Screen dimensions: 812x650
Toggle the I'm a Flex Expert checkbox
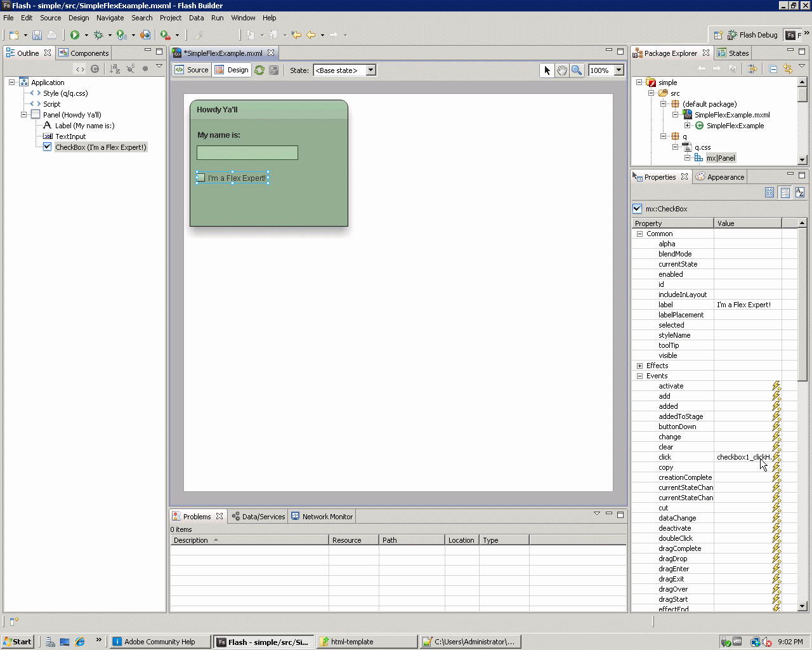pyautogui.click(x=200, y=178)
